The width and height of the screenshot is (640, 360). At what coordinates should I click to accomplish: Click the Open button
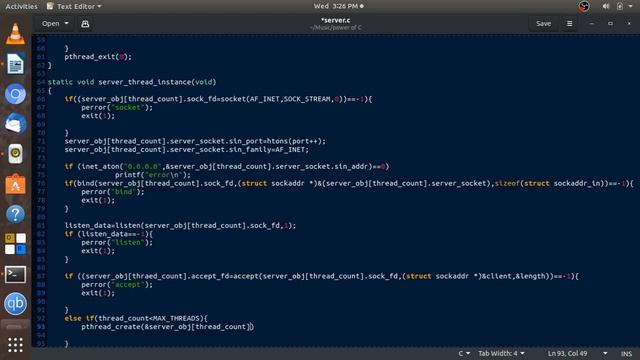coord(51,24)
